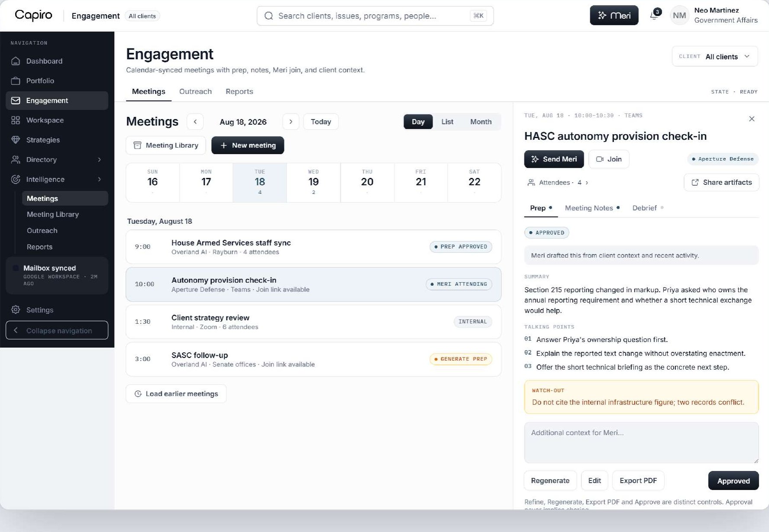Click Load earlier meetings
This screenshot has width=769, height=532.
coord(176,394)
